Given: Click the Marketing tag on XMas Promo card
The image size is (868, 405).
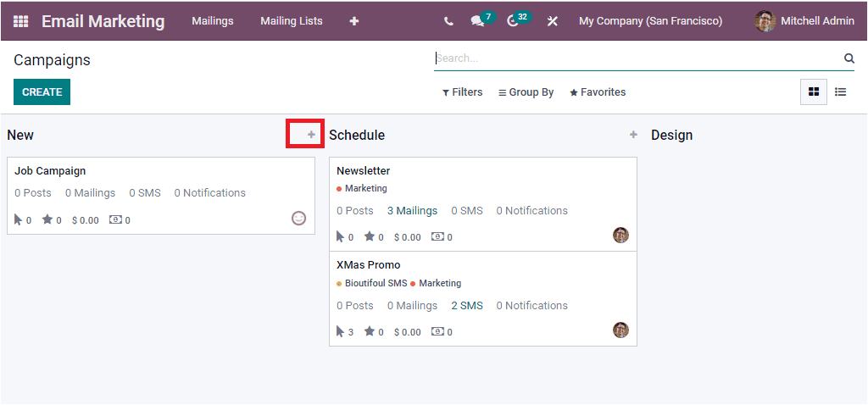Looking at the screenshot, I should coord(437,283).
